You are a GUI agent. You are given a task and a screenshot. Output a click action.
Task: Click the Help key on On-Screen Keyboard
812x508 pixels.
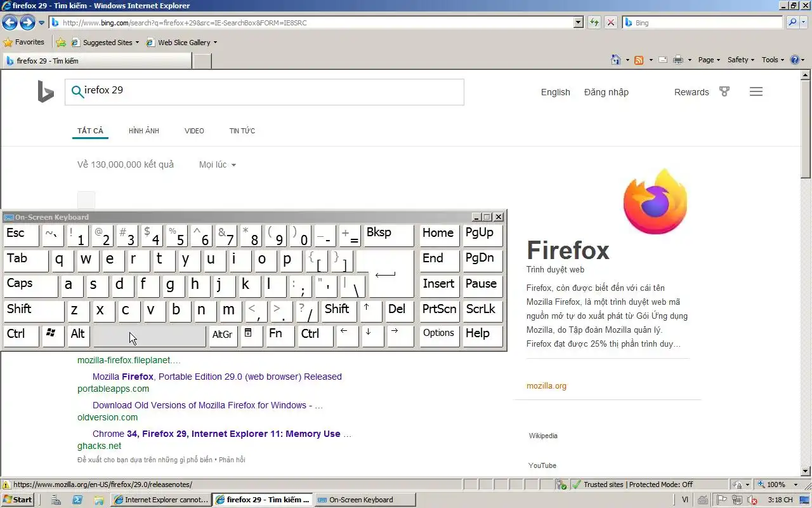(x=483, y=335)
